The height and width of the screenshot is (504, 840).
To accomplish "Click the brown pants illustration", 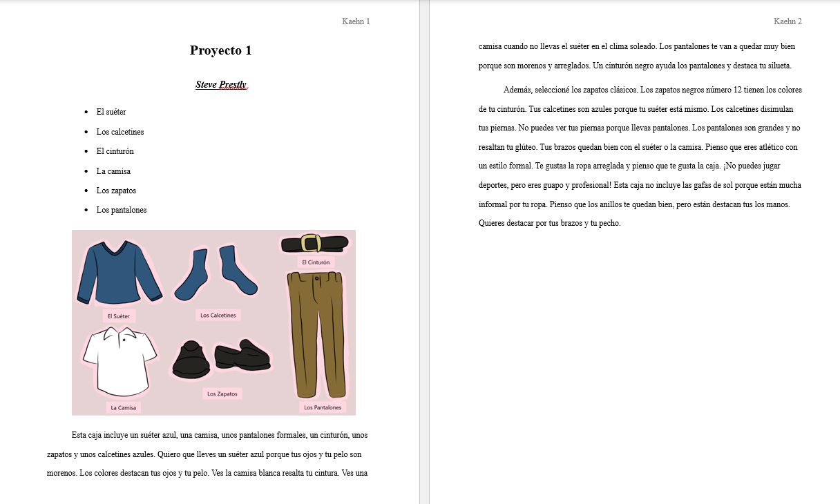I will pos(316,331).
